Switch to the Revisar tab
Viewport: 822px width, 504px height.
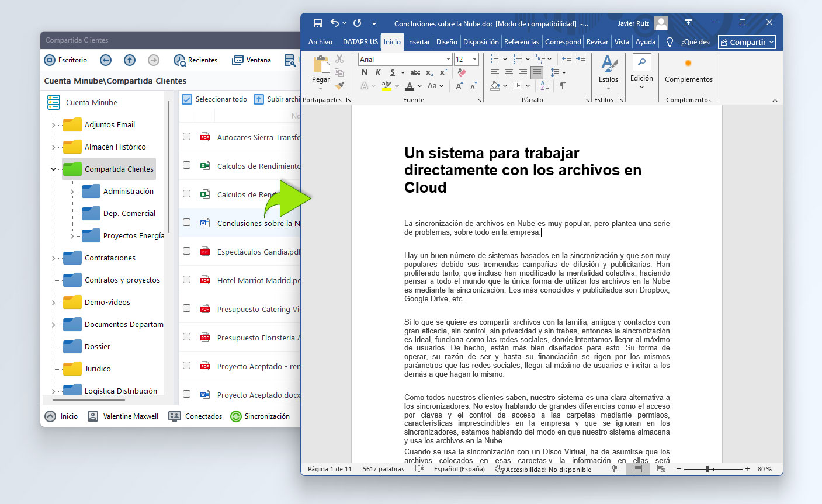(597, 42)
